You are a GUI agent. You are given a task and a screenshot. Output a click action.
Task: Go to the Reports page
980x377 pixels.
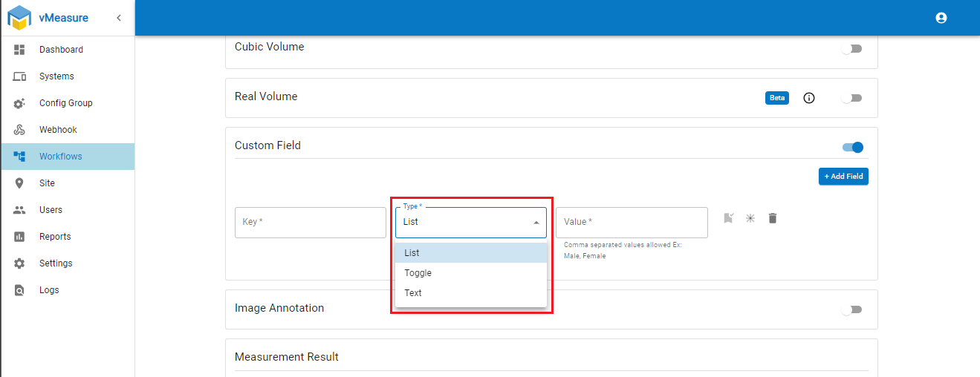(x=55, y=237)
